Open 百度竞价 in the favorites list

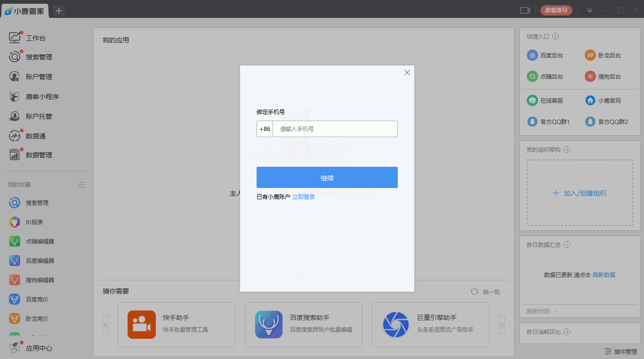pos(29,299)
